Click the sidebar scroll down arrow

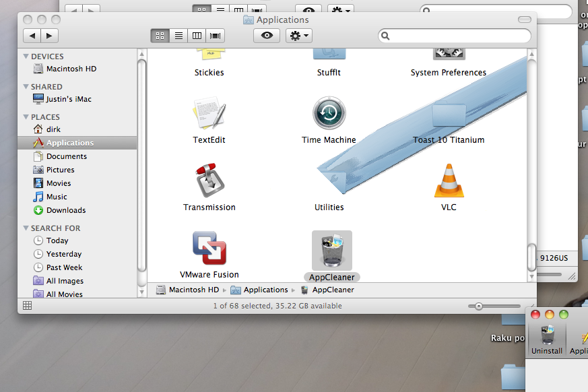pyautogui.click(x=141, y=292)
